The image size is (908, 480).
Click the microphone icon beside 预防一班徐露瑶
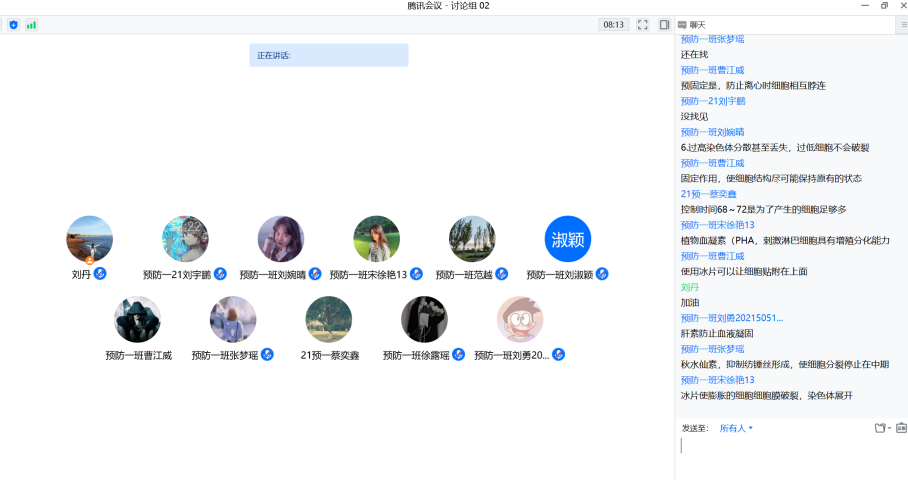458,354
